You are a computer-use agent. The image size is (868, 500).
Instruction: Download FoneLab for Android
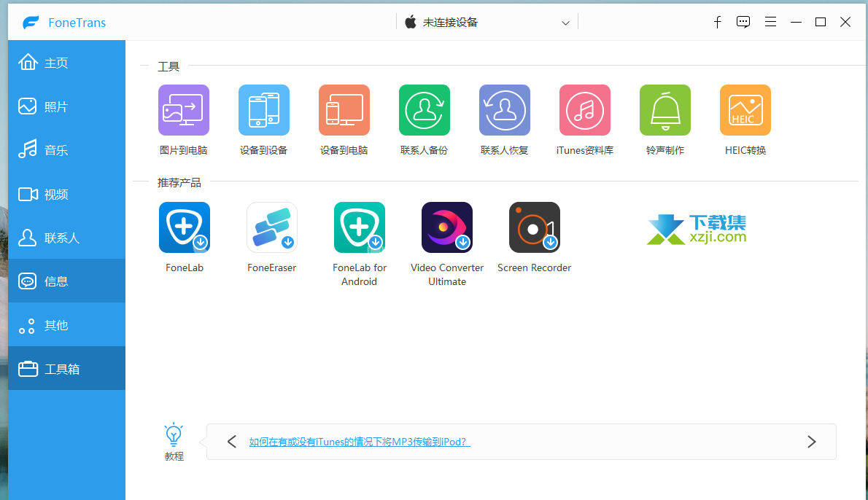pyautogui.click(x=360, y=227)
